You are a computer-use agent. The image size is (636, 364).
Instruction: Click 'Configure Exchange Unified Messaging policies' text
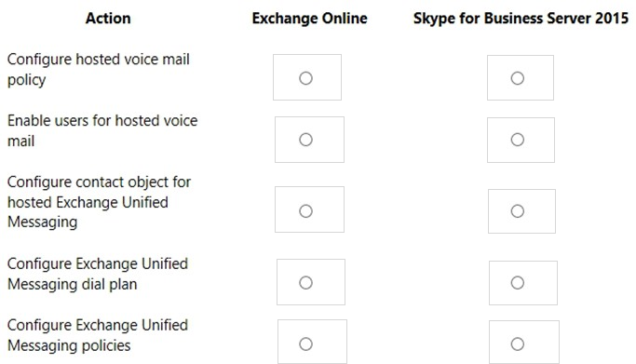pos(98,335)
